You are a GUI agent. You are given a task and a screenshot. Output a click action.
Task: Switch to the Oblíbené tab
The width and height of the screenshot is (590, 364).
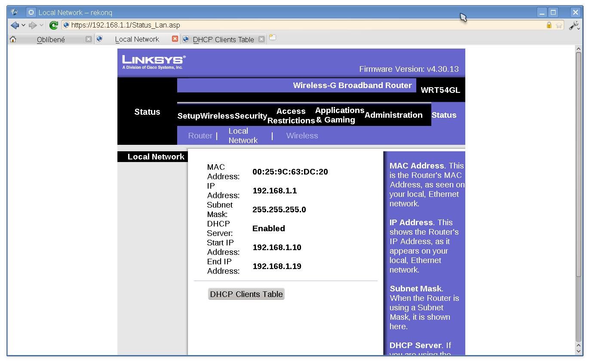51,39
